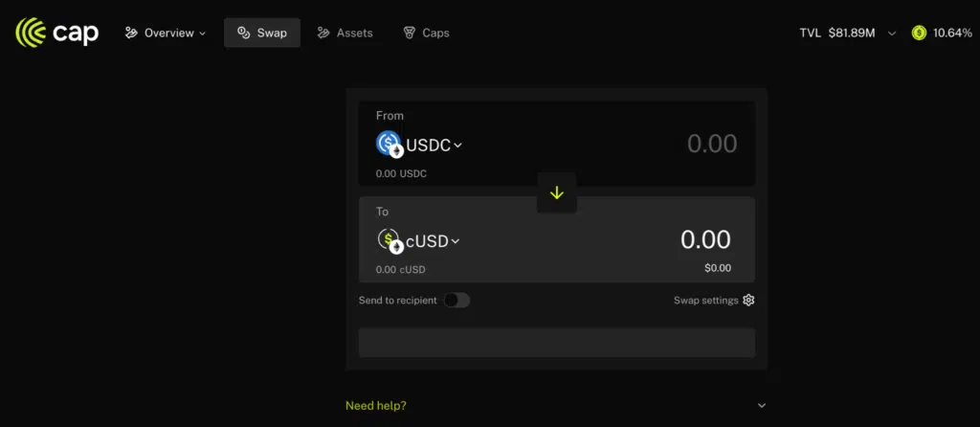Click the $0.00 value text
980x427 pixels.
click(x=718, y=268)
